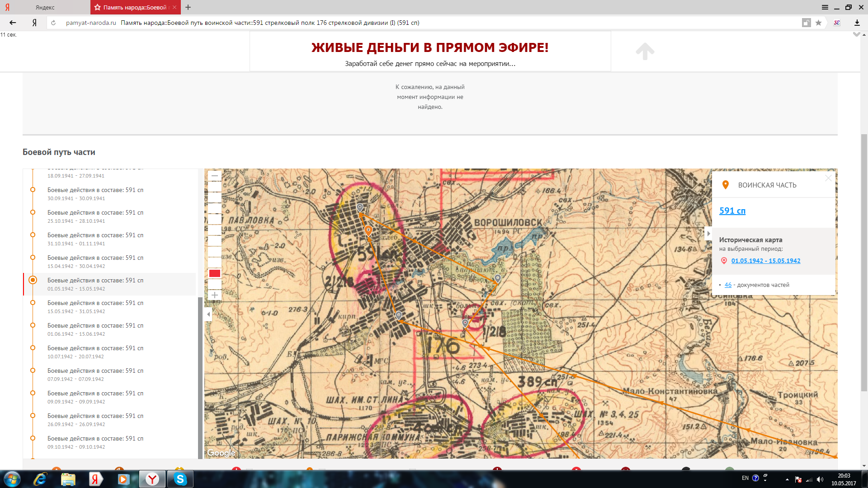Select the period 15.05.1942 - 31.05.1942 entry

pos(95,307)
